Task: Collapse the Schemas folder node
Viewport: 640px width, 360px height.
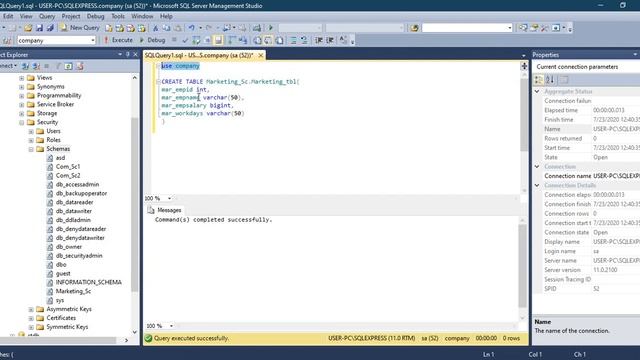Action: pos(31,149)
